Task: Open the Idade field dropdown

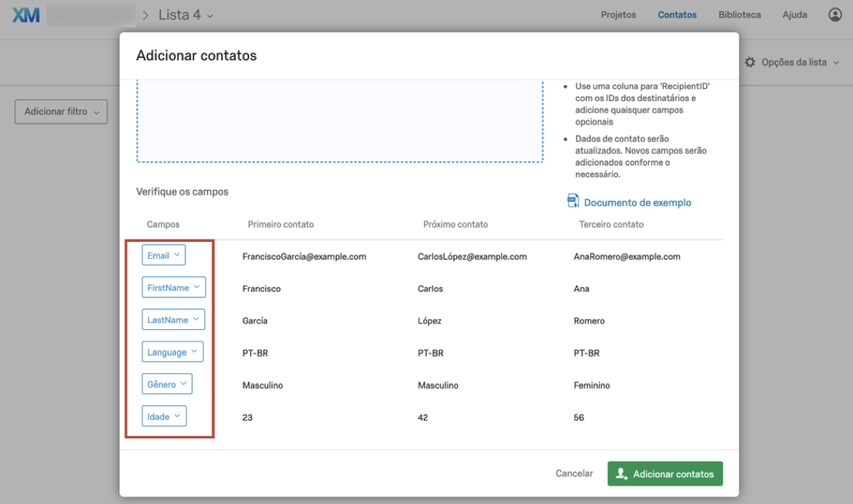Action: (x=164, y=417)
